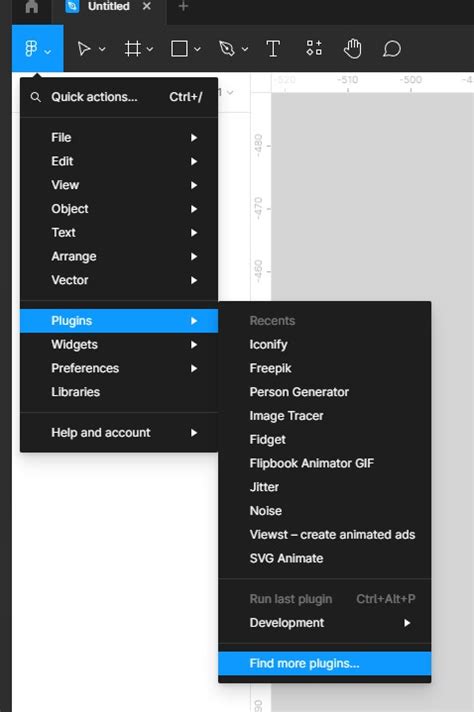Open the Widgets submenu
This screenshot has width=474, height=712.
point(119,345)
